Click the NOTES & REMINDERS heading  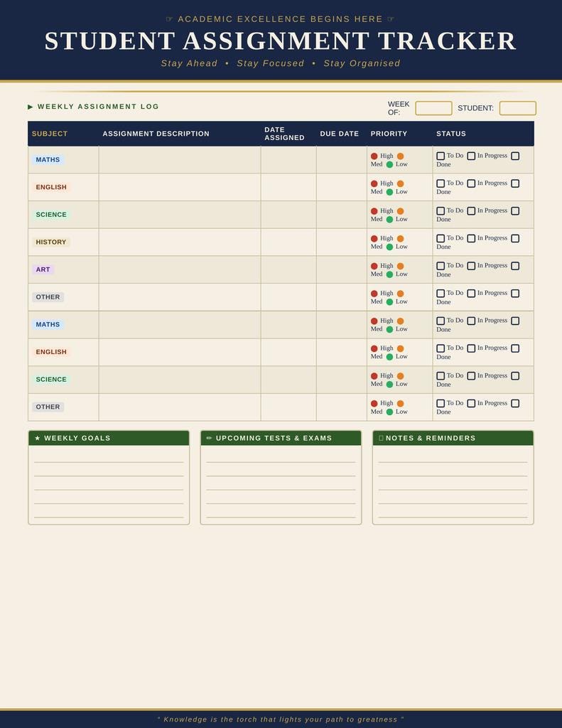point(431,438)
